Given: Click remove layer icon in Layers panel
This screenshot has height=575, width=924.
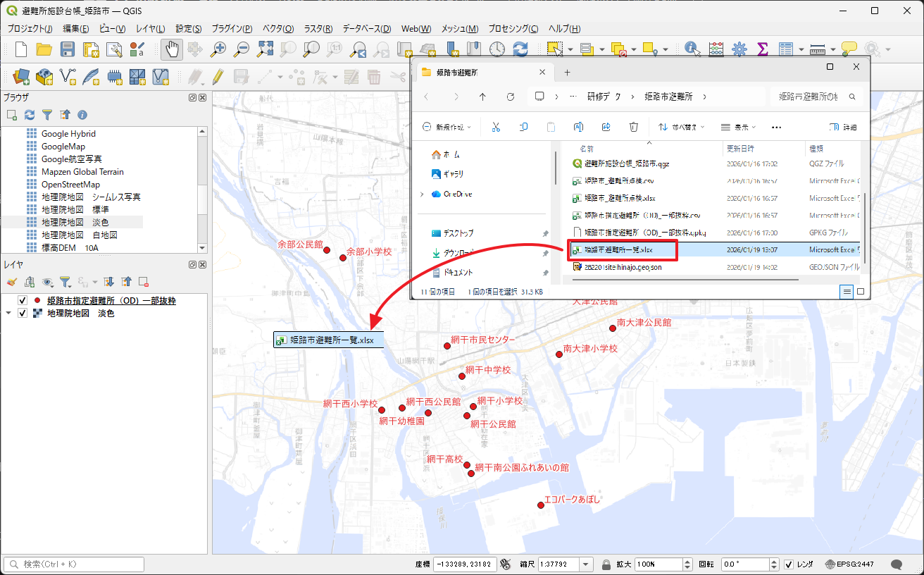Looking at the screenshot, I should (143, 282).
